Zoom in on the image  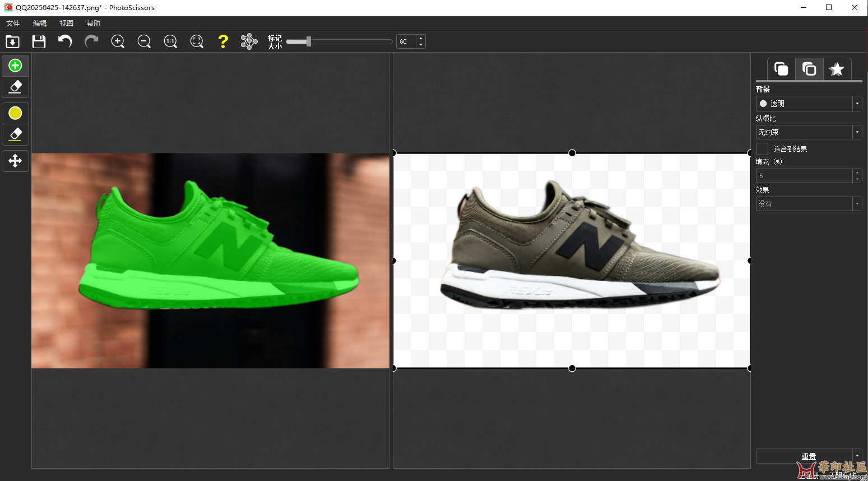(x=118, y=41)
